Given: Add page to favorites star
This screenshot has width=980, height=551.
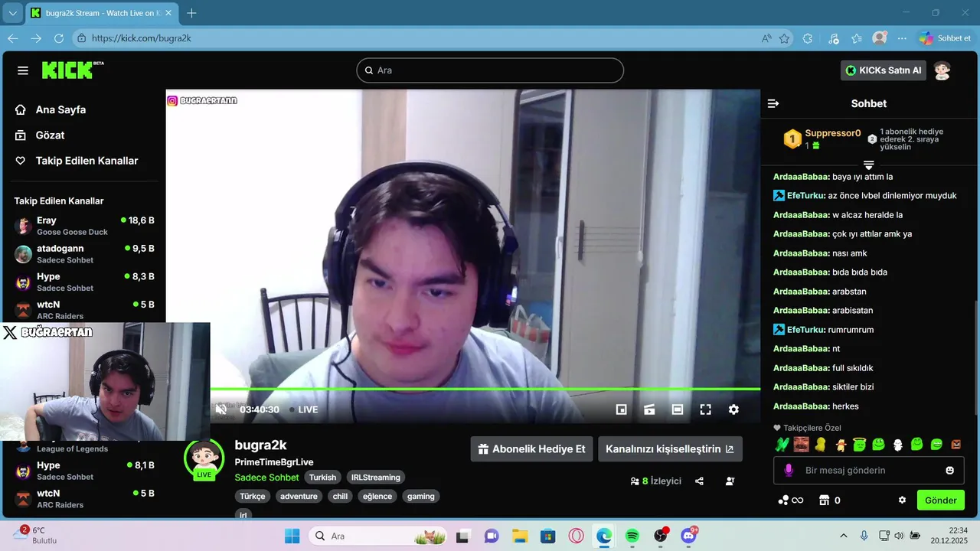Looking at the screenshot, I should 784,38.
